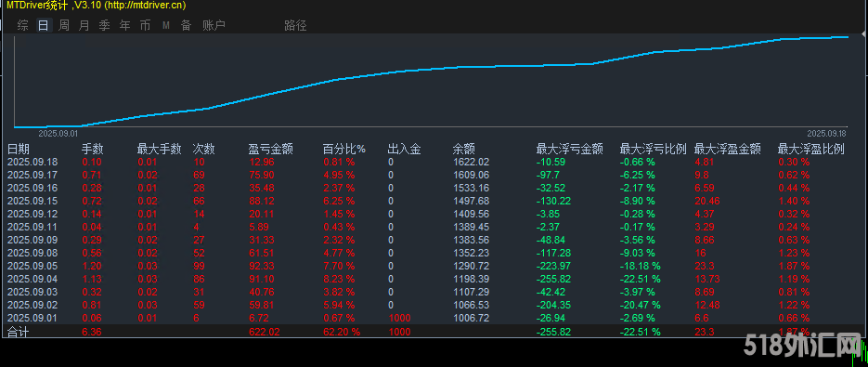This screenshot has height=367, width=868.
Task: Click max floating profit ratio 1.40 %
Action: [x=794, y=201]
